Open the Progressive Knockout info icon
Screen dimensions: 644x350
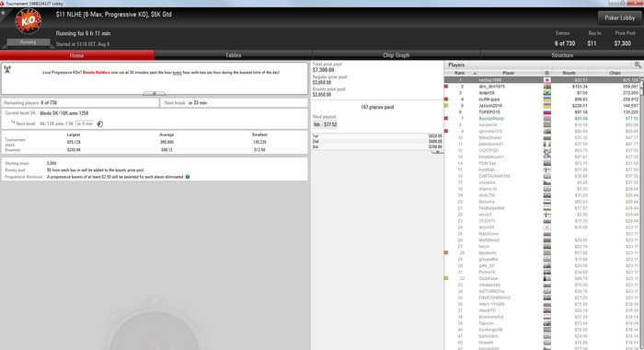pyautogui.click(x=188, y=177)
